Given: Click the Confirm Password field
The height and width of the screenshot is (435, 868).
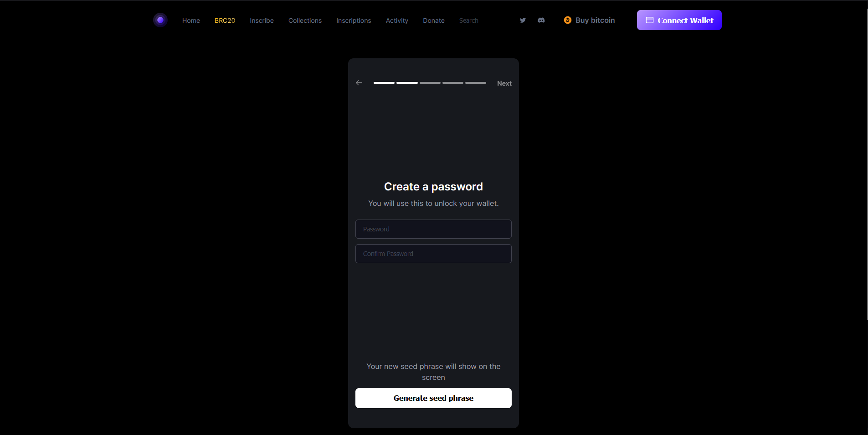Looking at the screenshot, I should tap(433, 254).
